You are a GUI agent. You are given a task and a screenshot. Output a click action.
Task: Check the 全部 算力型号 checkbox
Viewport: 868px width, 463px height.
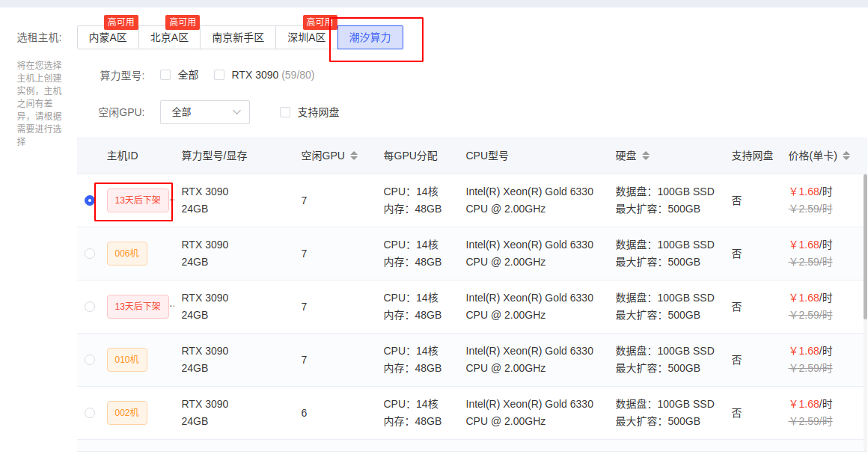tap(165, 75)
